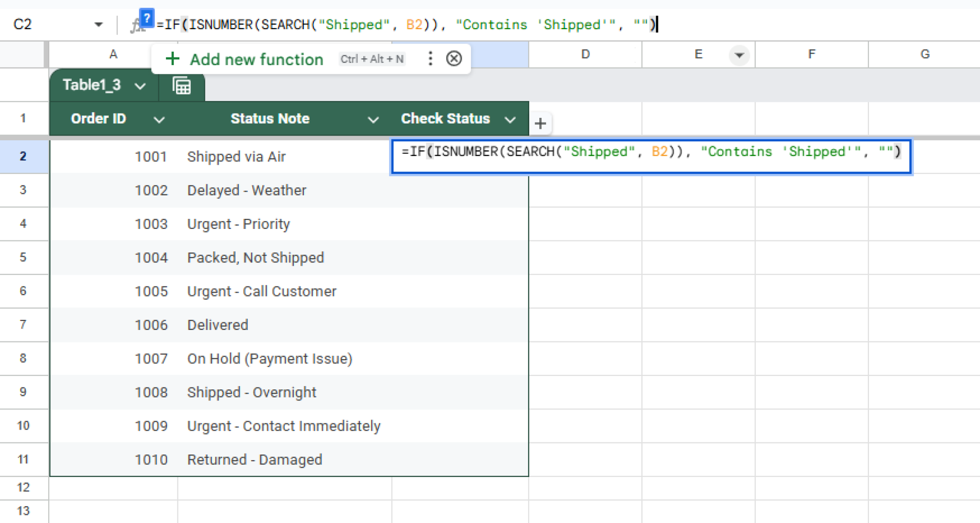This screenshot has height=523, width=980.
Task: Open the Name box dropdown arrow
Action: point(99,24)
